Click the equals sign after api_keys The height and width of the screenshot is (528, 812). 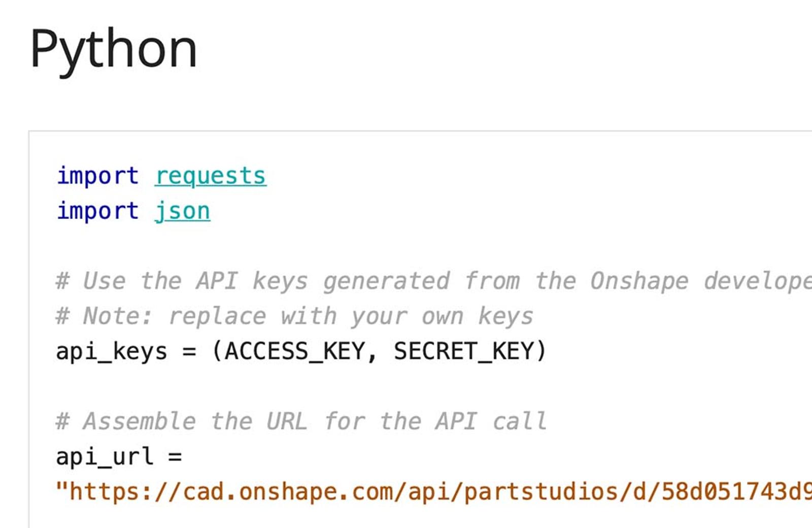point(189,351)
